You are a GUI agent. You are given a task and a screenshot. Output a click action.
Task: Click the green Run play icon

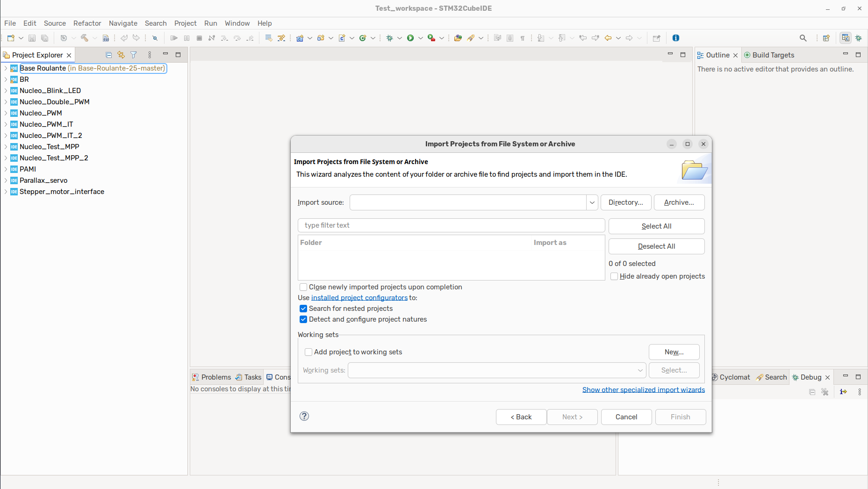[x=410, y=38]
